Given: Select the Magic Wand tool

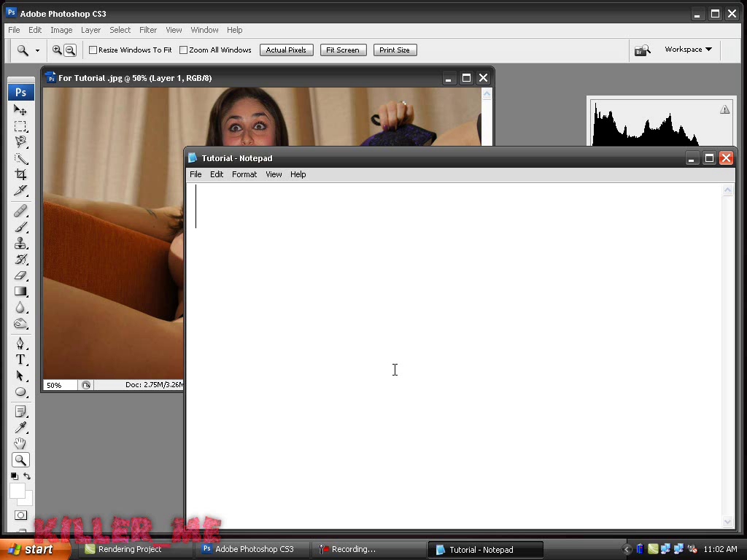Looking at the screenshot, I should click(20, 158).
